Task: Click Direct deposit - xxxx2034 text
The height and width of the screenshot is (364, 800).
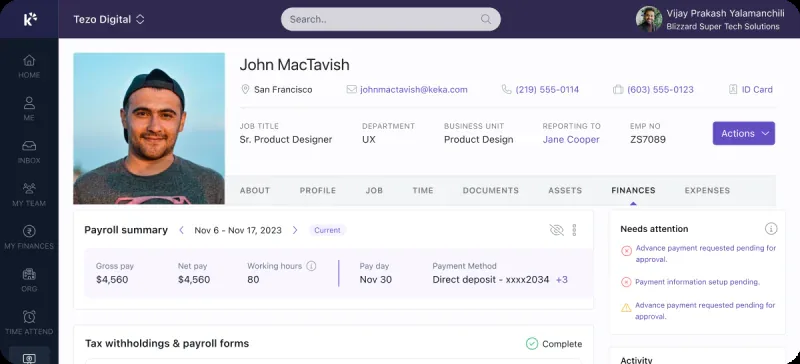Action: [491, 279]
